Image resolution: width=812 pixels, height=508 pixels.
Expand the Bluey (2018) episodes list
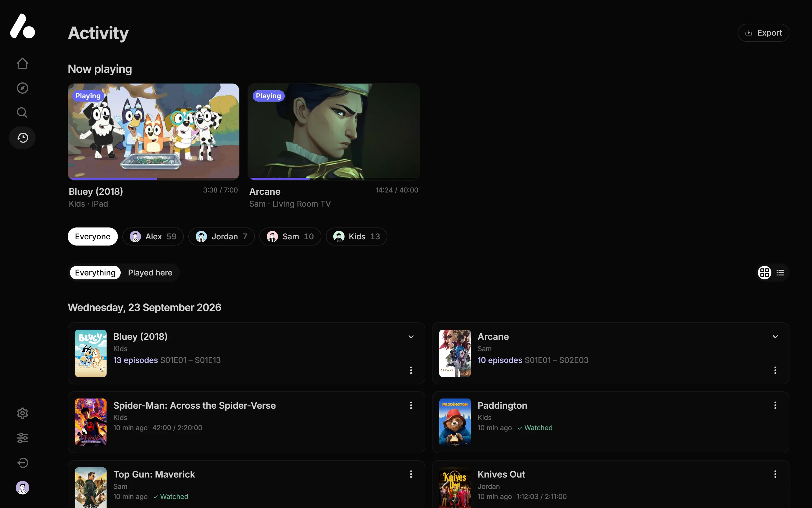click(411, 337)
